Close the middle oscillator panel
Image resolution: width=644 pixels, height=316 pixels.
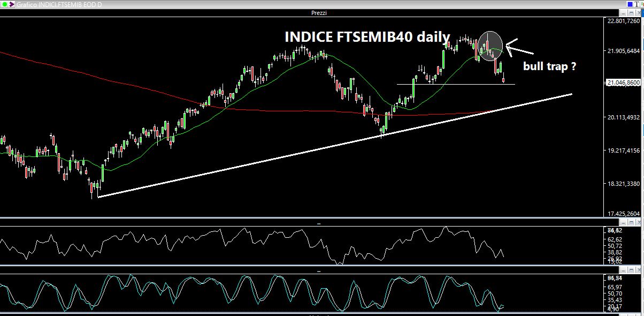pos(639,223)
